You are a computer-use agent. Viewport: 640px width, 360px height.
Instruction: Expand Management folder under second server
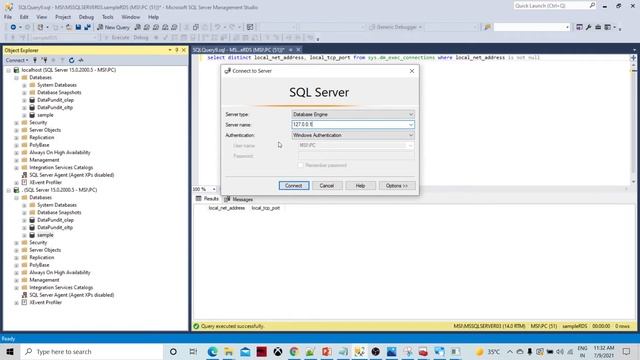tap(16, 280)
